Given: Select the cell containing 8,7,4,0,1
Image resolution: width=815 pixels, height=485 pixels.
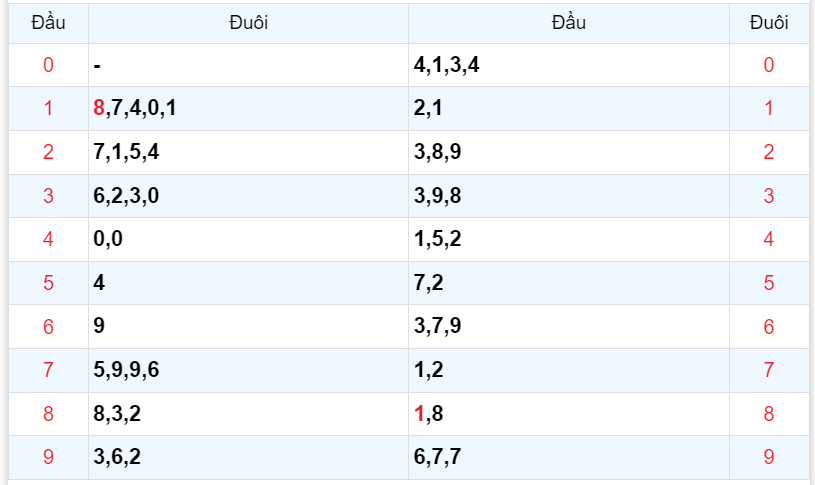Looking at the screenshot, I should [x=135, y=109].
